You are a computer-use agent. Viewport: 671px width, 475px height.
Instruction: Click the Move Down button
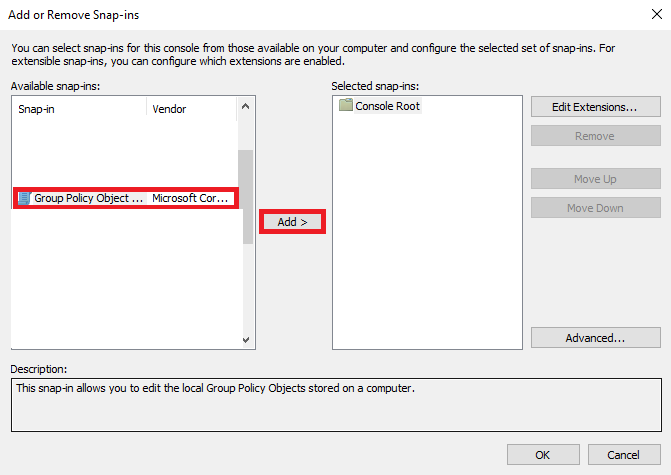(596, 208)
